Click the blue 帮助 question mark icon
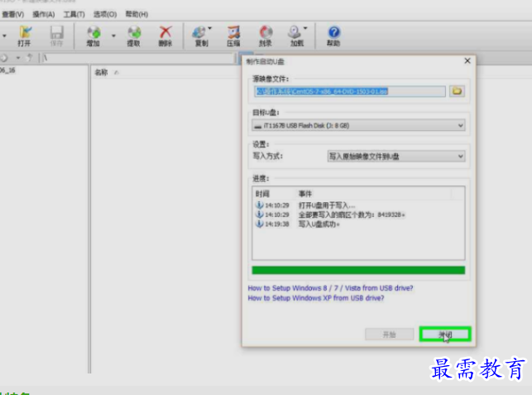The image size is (532, 395). pos(333,36)
